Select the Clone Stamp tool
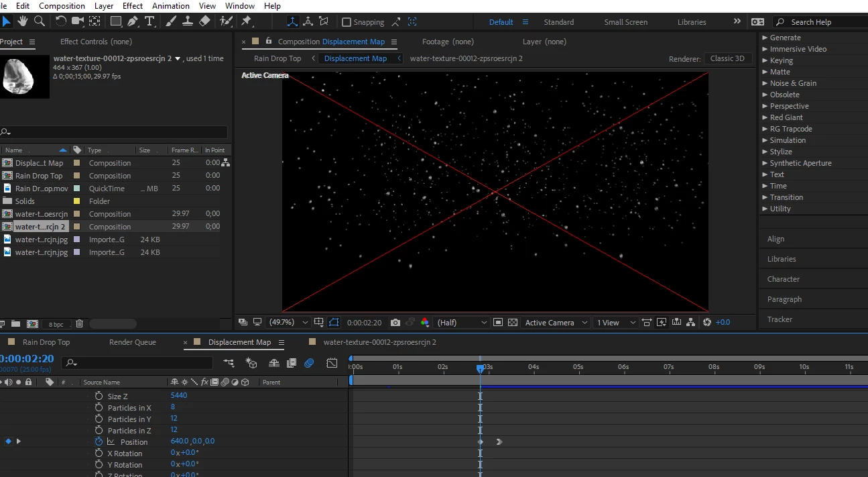 [188, 21]
